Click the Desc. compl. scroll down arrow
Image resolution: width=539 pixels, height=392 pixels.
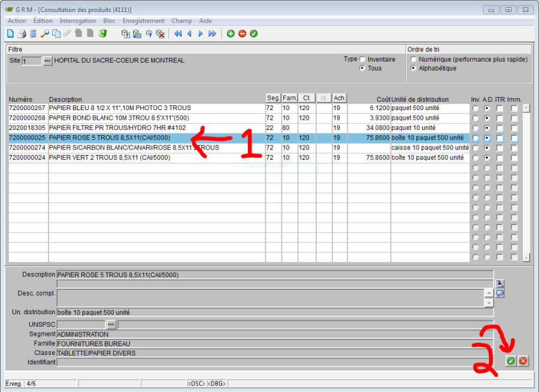coord(489,303)
